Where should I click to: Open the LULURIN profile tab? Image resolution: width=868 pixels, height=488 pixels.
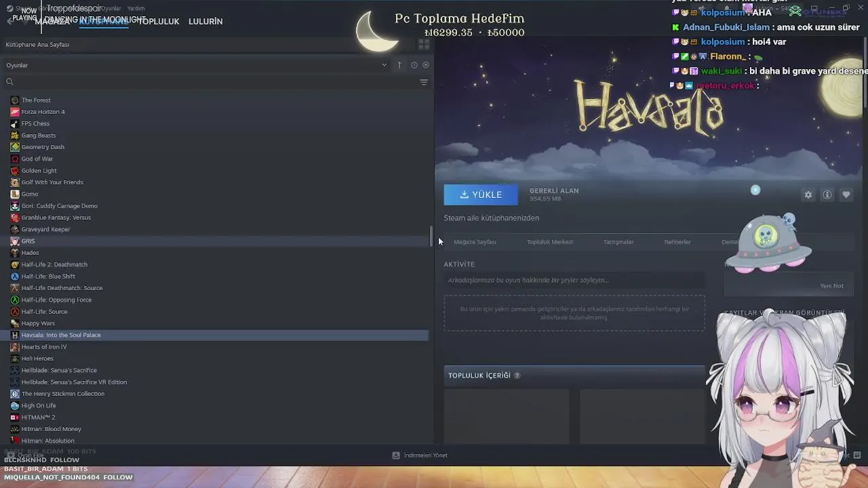point(205,22)
